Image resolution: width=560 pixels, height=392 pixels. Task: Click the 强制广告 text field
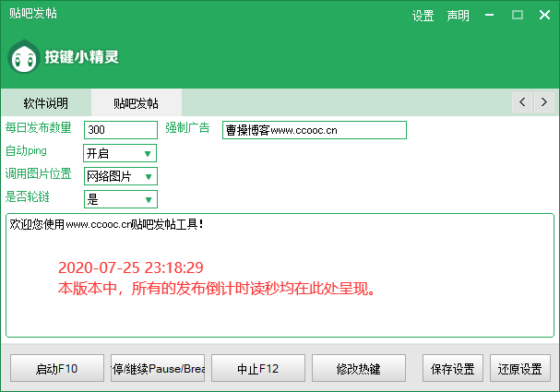(x=315, y=130)
